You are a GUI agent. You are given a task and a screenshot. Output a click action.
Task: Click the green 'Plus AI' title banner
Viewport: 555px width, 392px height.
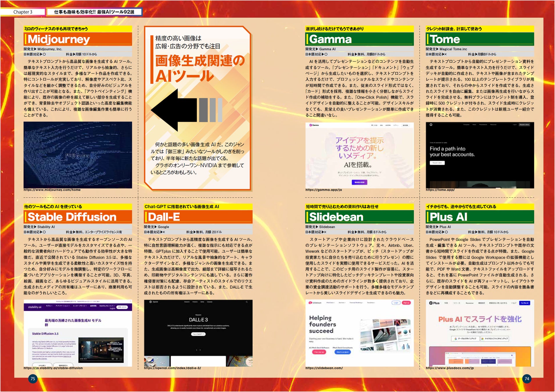click(480, 217)
